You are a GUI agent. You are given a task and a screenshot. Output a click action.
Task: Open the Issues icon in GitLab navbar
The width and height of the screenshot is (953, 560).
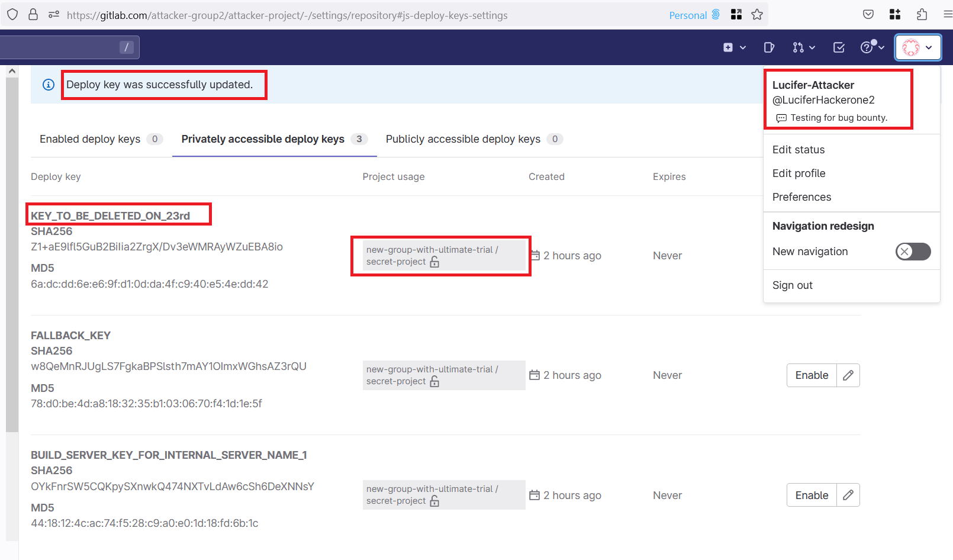[769, 47]
